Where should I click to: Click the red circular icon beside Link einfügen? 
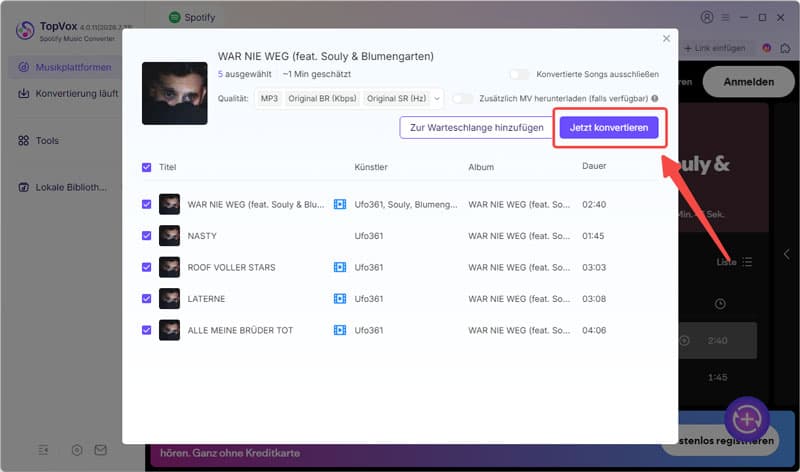click(766, 48)
